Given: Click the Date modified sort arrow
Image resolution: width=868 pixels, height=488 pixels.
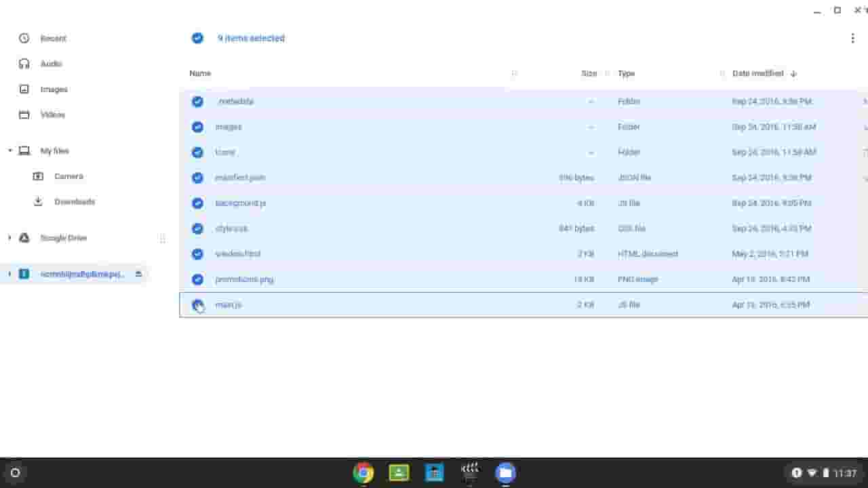Looking at the screenshot, I should pos(793,73).
